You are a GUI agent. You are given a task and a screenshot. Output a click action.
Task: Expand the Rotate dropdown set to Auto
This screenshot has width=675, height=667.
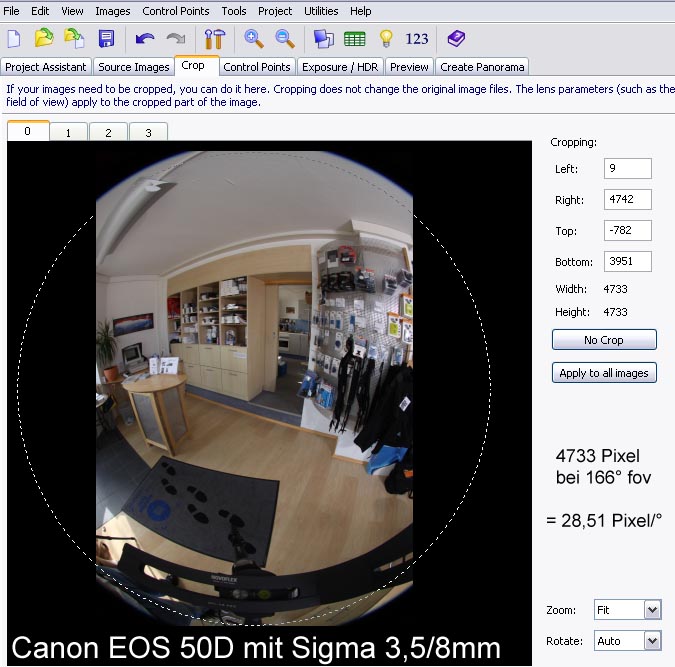pos(652,641)
